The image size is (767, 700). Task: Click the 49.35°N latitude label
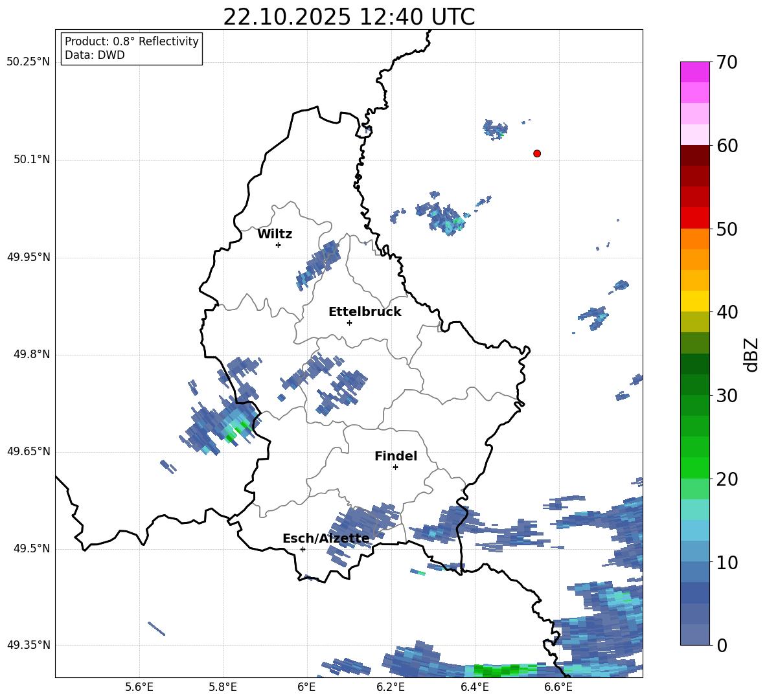pyautogui.click(x=29, y=645)
